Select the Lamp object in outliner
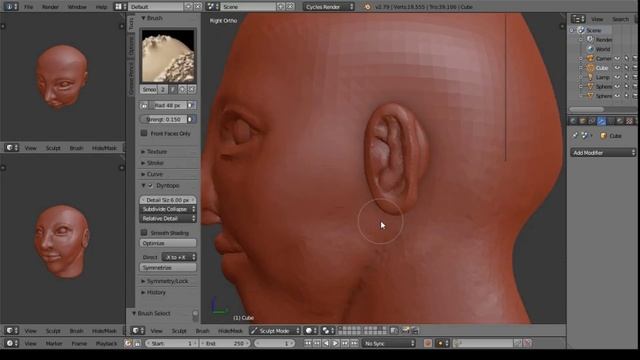Image resolution: width=640 pixels, height=360 pixels. coord(602,77)
